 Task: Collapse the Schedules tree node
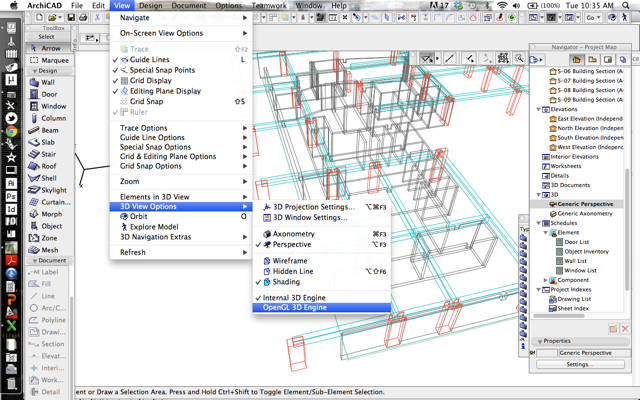pyautogui.click(x=538, y=223)
